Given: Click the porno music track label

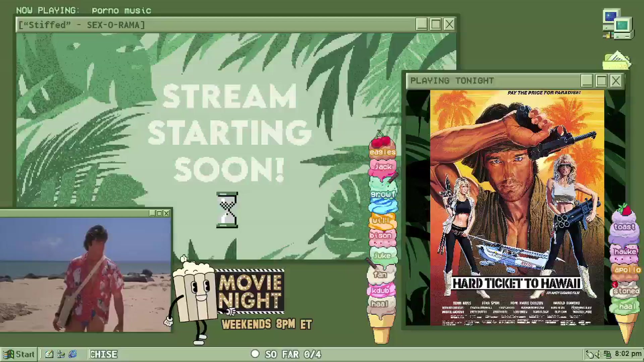Looking at the screenshot, I should pyautogui.click(x=121, y=11).
